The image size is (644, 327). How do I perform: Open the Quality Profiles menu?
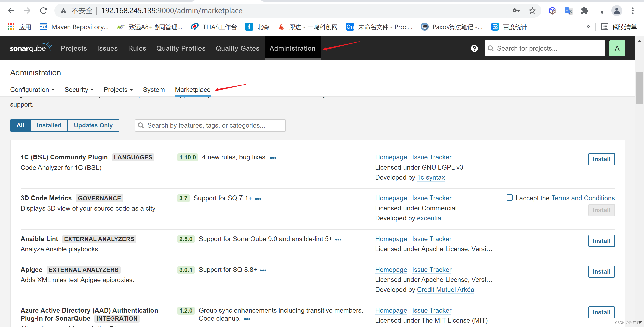[181, 48]
